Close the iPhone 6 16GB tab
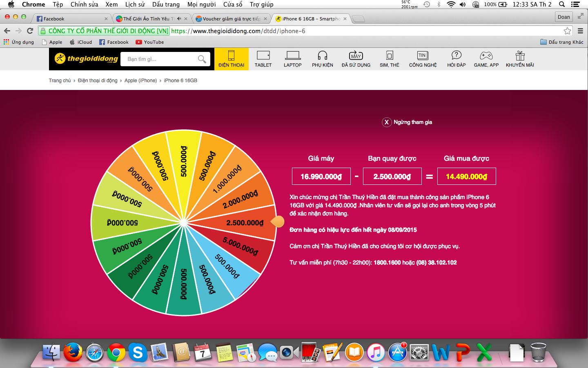This screenshot has height=368, width=588. click(345, 19)
